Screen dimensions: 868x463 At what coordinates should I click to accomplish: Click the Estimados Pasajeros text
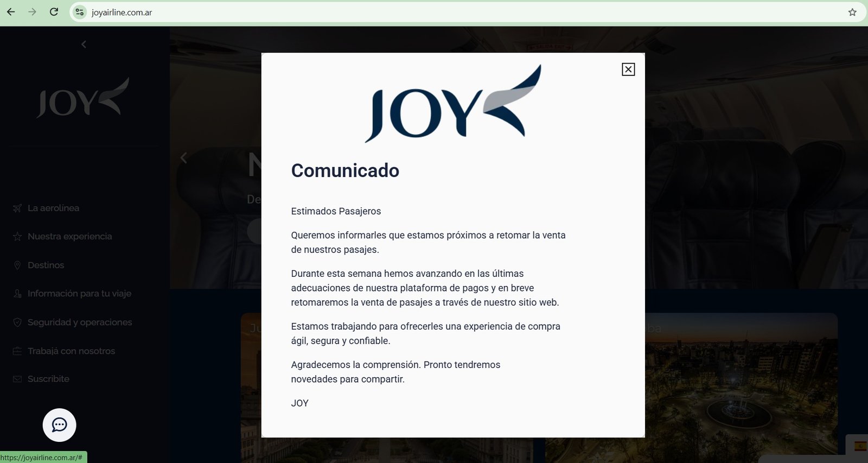click(x=336, y=211)
